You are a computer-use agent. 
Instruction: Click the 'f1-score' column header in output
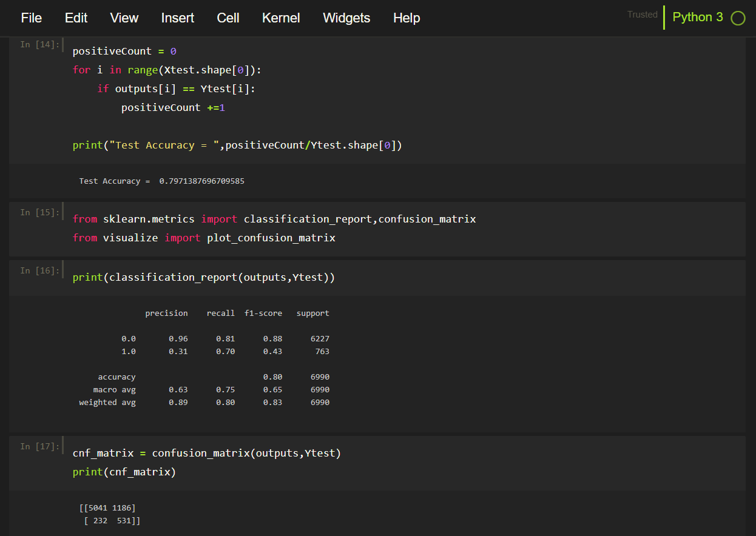[263, 313]
